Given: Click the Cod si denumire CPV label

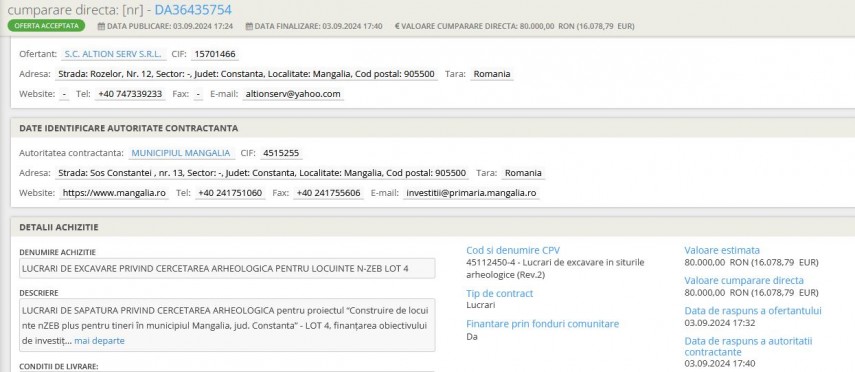Looking at the screenshot, I should (x=513, y=250).
